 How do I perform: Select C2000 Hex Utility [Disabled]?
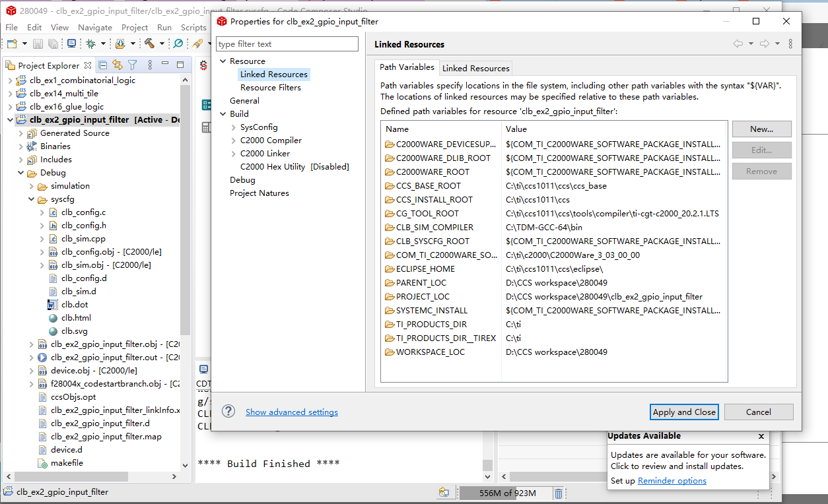pos(294,167)
